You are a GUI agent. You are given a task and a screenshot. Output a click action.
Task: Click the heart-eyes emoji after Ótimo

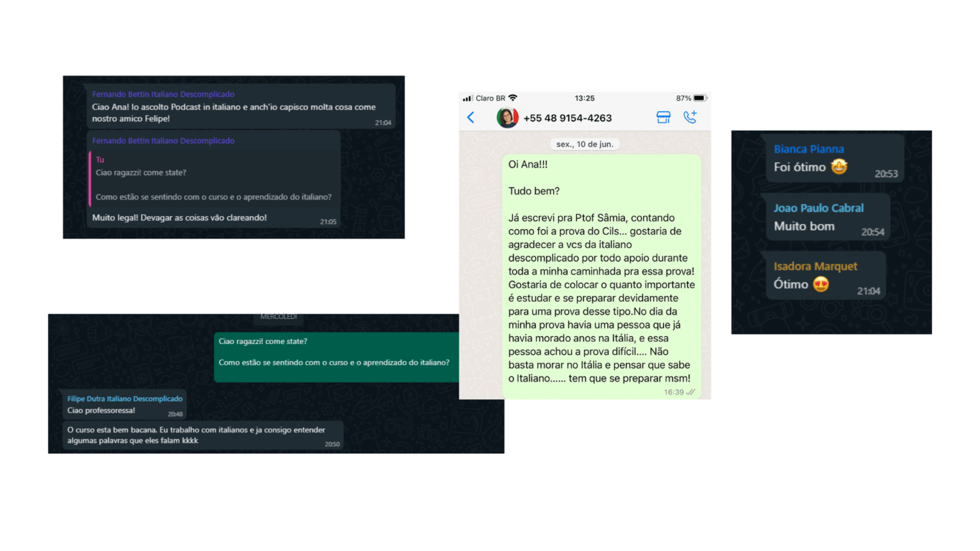tap(821, 284)
